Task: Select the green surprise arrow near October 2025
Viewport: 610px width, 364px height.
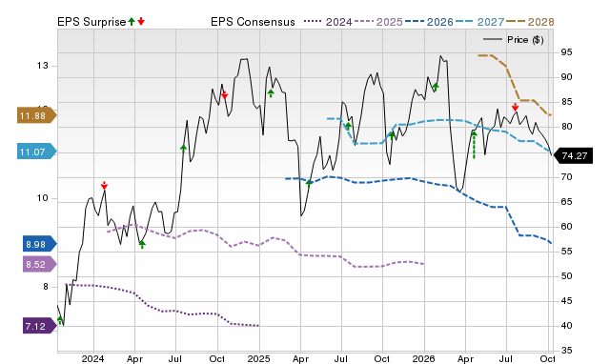Action: tap(392, 135)
